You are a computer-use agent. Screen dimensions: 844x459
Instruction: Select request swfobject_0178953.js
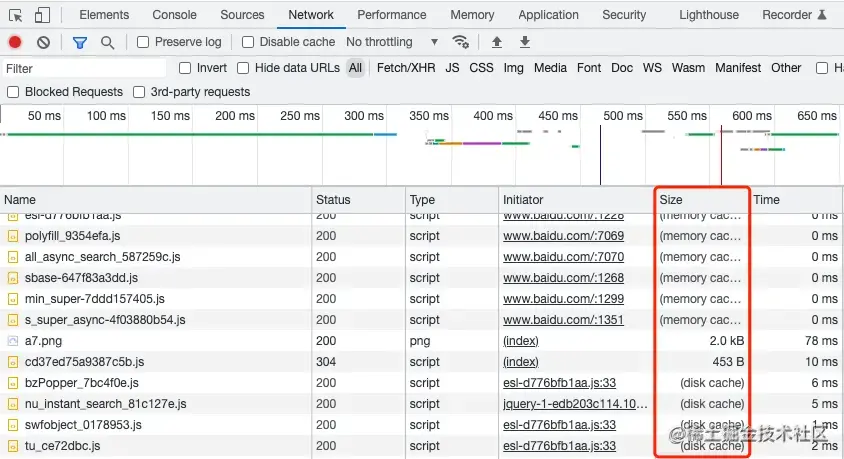[x=83, y=425]
